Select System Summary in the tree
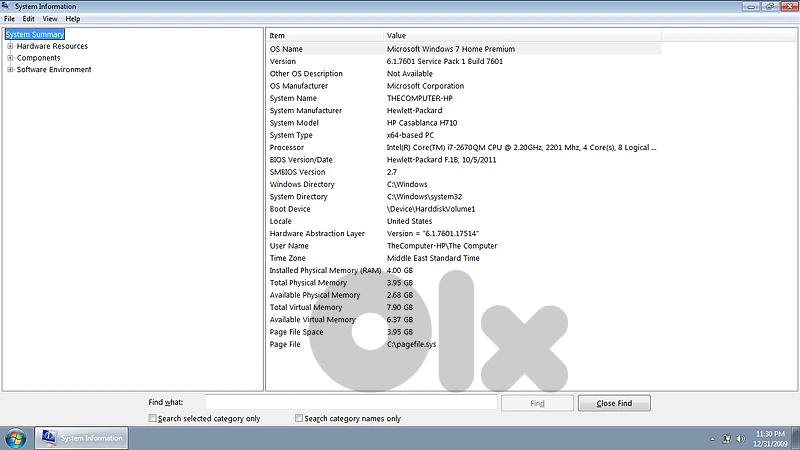800x450 pixels. pos(35,34)
